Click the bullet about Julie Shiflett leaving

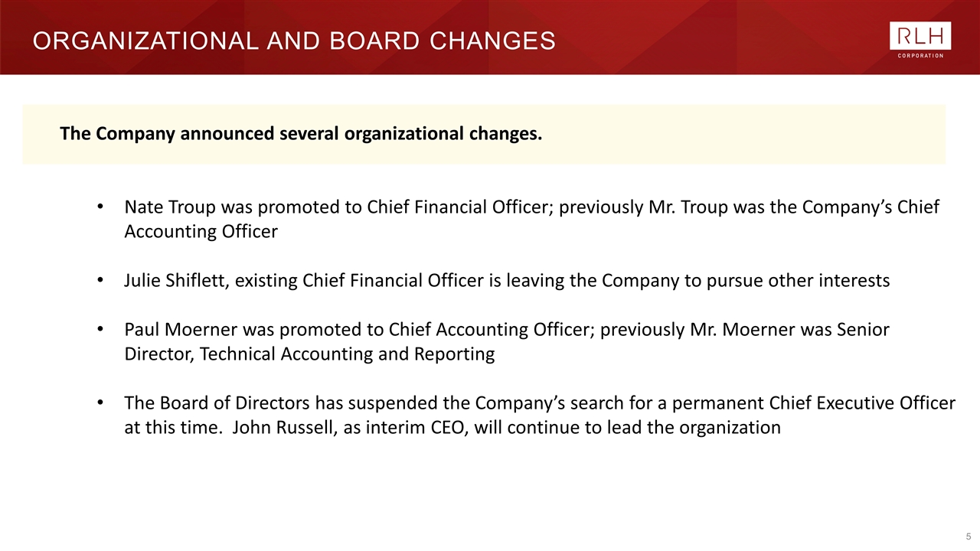[x=507, y=281]
